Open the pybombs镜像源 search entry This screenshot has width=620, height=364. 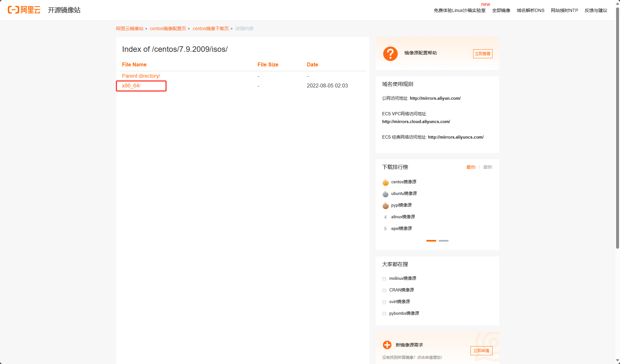tap(404, 313)
